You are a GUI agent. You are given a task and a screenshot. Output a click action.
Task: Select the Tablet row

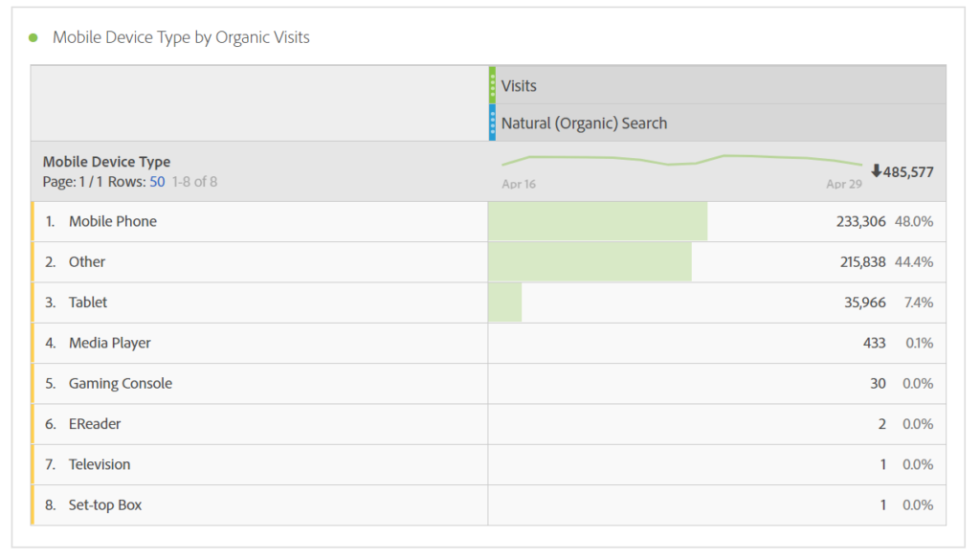pyautogui.click(x=88, y=302)
